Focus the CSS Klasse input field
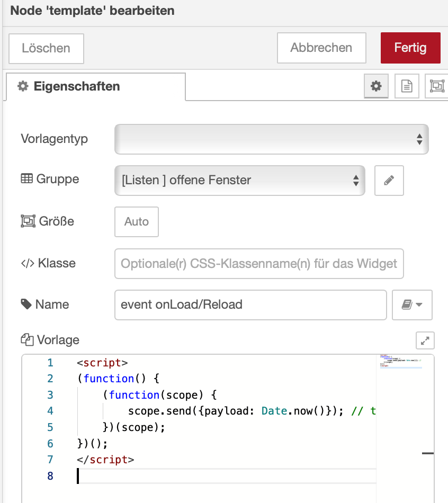Viewport: 448px width, 503px height. (259, 263)
